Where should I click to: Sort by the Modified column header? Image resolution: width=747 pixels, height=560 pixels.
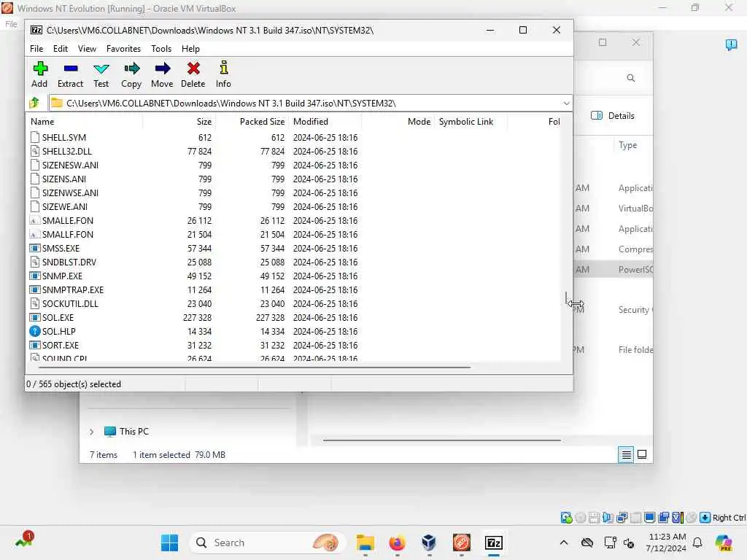(325, 122)
